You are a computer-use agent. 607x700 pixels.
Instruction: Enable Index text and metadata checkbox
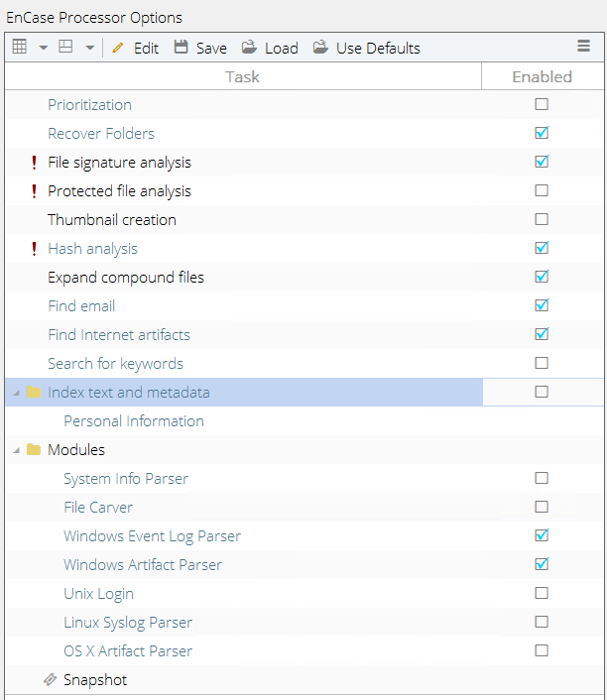[x=542, y=392]
